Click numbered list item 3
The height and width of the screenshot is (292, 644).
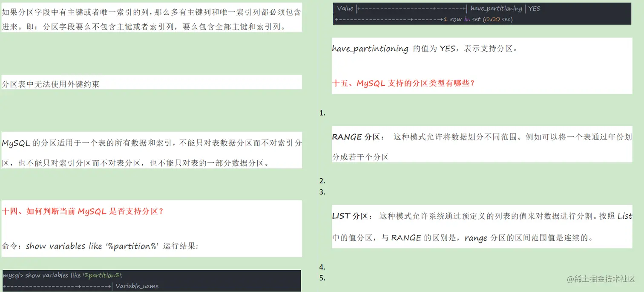coord(322,192)
